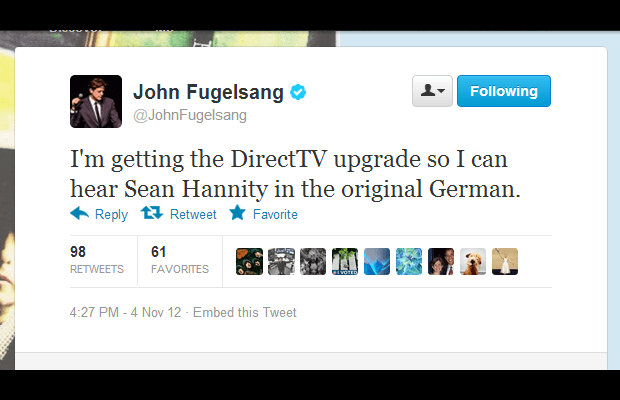
Task: Click Embed this Tweet link
Action: point(245,312)
